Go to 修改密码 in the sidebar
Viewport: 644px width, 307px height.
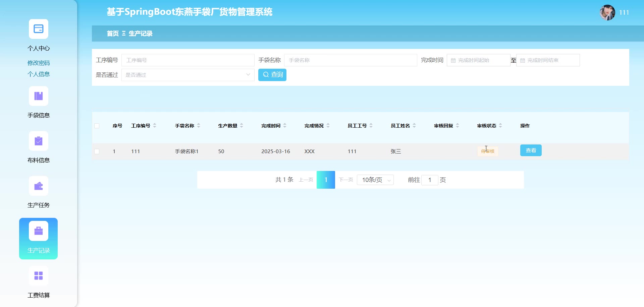(38, 63)
